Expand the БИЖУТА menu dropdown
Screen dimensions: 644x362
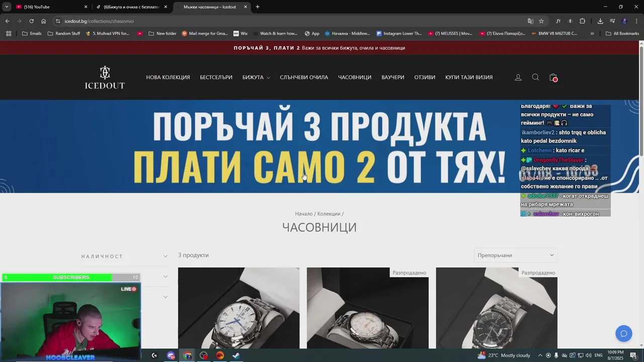coord(256,77)
